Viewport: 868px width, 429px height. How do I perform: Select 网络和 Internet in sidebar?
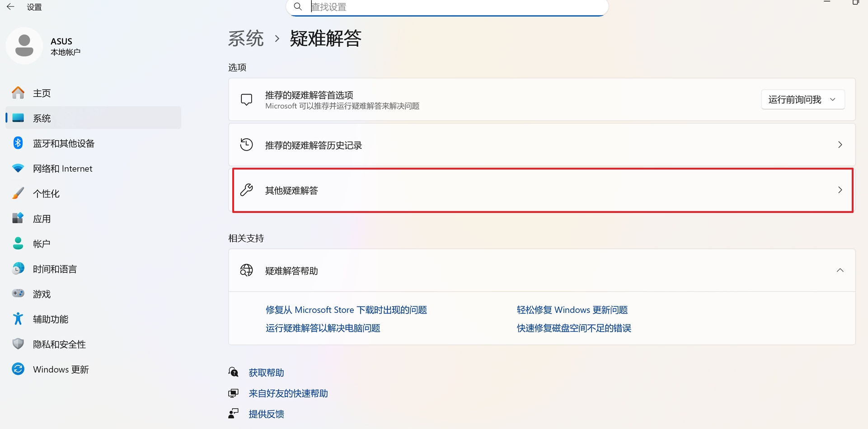tap(62, 169)
